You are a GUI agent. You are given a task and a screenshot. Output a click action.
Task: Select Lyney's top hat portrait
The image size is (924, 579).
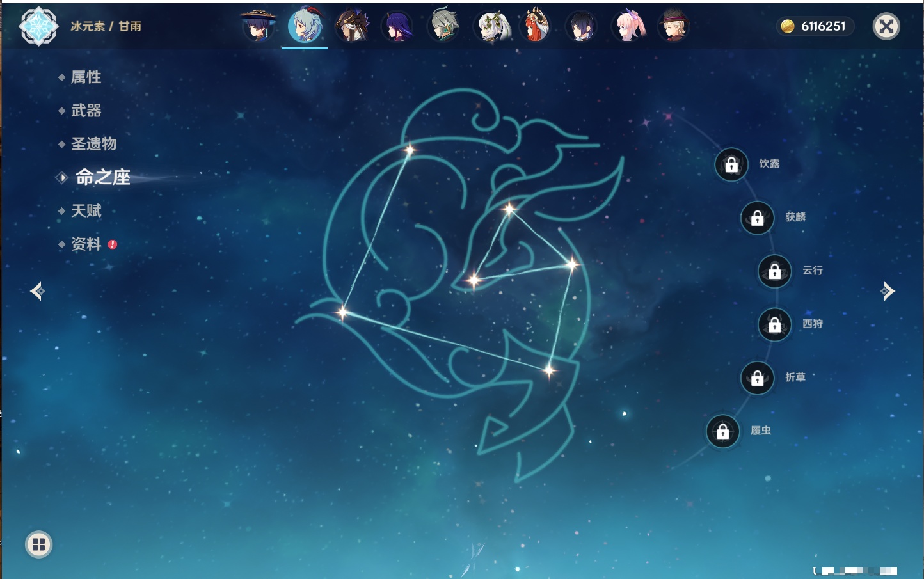coord(673,26)
